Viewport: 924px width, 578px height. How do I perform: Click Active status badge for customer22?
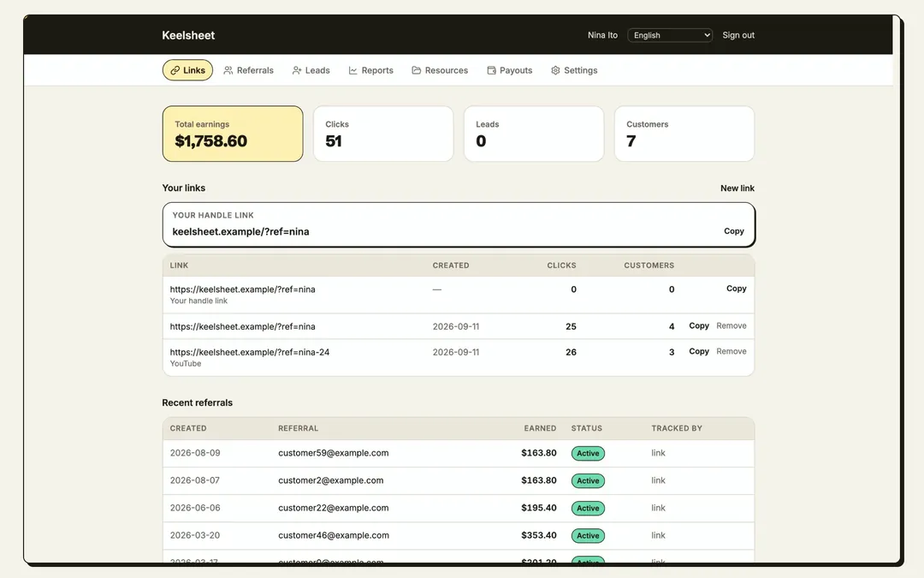pyautogui.click(x=588, y=509)
